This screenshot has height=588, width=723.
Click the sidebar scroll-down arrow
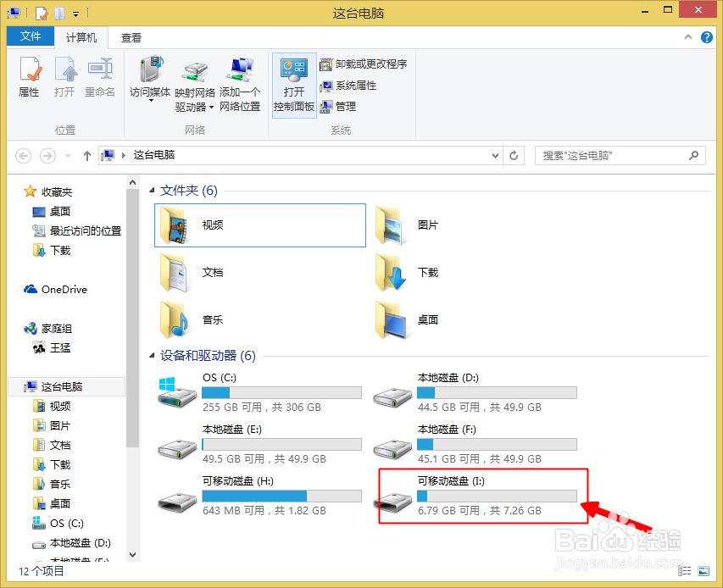click(133, 554)
